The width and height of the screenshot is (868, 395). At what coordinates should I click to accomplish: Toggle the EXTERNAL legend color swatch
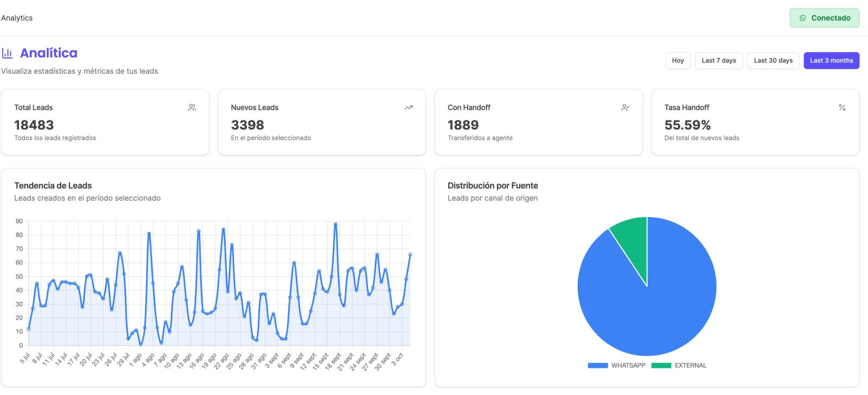click(x=661, y=366)
